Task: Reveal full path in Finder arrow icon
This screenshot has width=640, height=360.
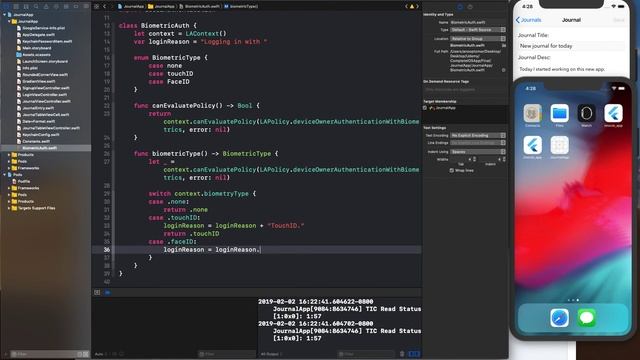Action: 504,70
